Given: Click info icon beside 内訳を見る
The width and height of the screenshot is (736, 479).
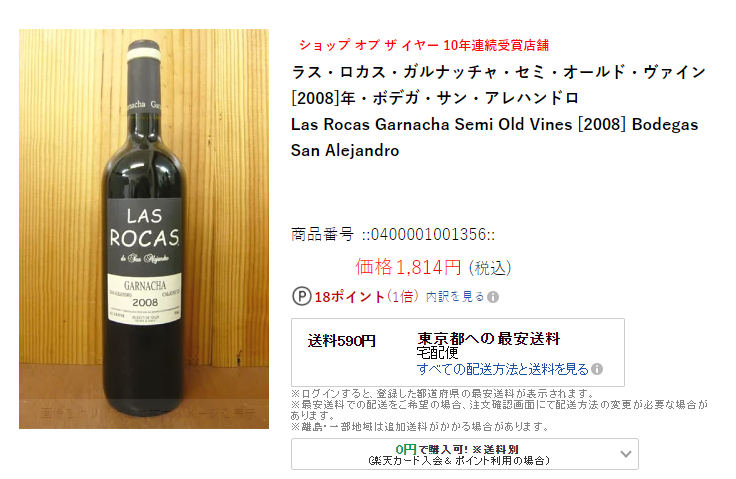Looking at the screenshot, I should point(493,297).
